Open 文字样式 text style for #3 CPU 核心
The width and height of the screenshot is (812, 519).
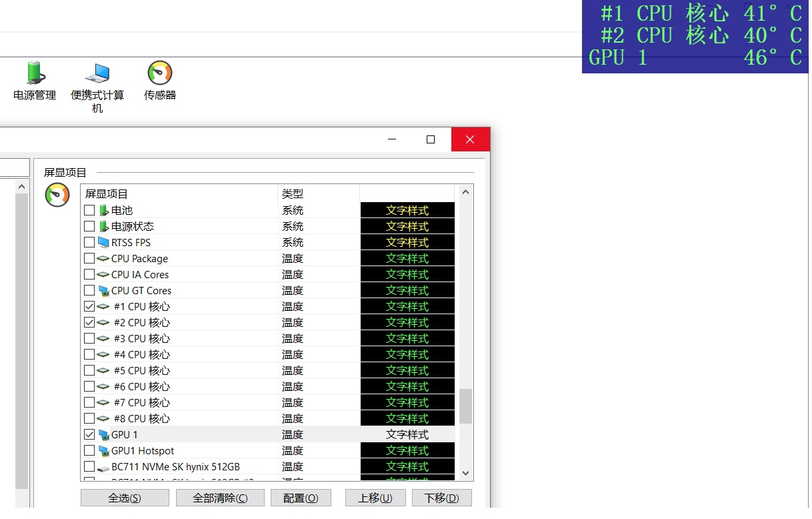point(407,339)
